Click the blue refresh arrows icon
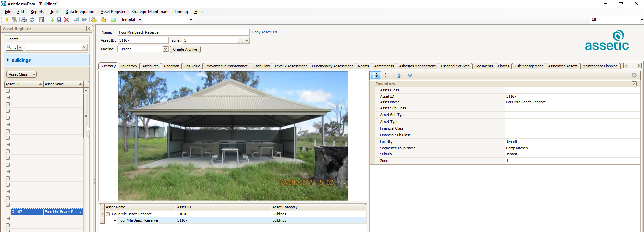 pyautogui.click(x=32, y=20)
